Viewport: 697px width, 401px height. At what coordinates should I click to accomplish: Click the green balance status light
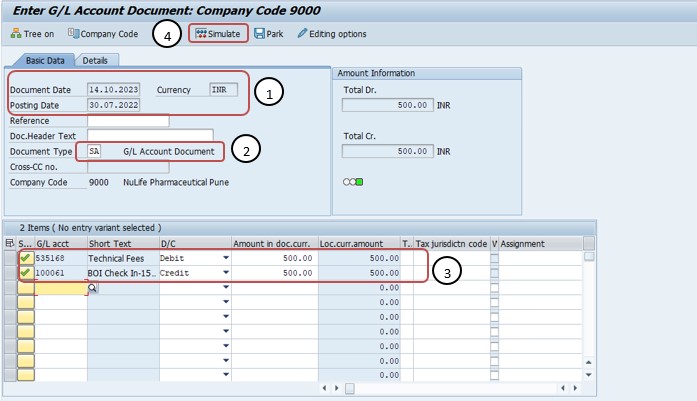[360, 182]
